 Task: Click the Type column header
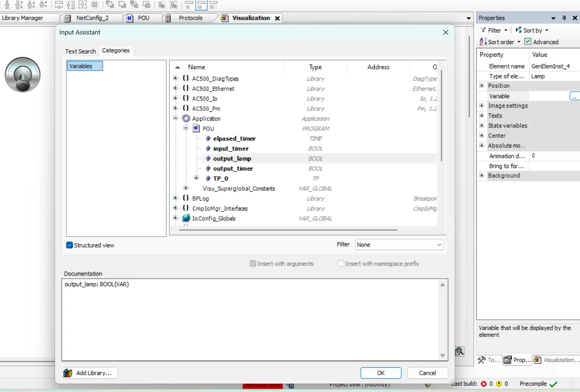click(315, 67)
